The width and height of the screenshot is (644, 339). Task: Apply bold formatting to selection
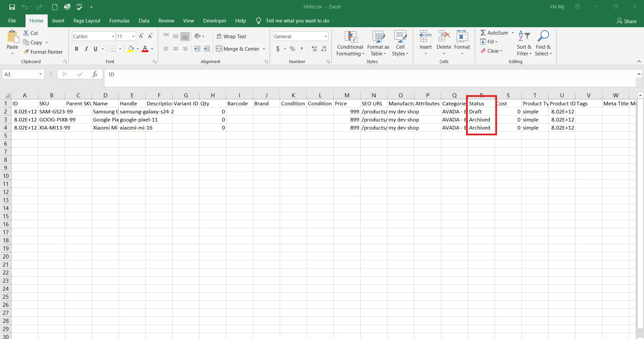point(76,49)
